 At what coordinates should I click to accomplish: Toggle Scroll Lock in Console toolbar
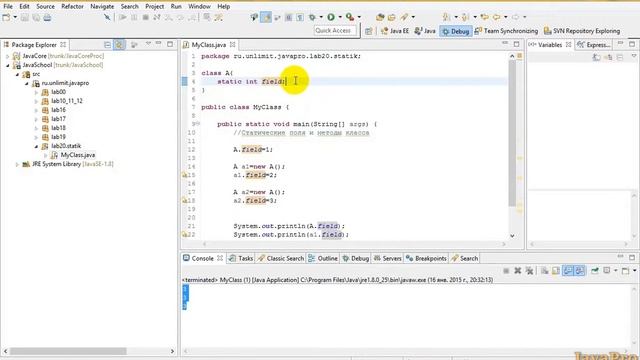pyautogui.click(x=556, y=271)
